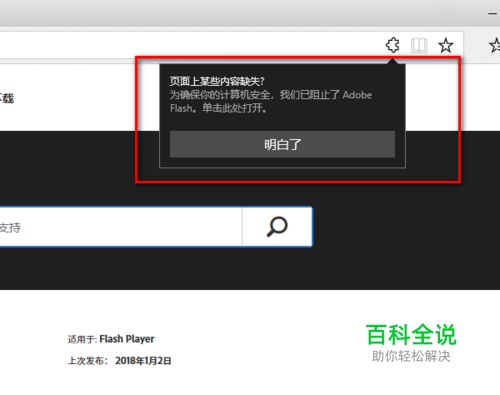Click the 页面上某些内容缺失? popup heading
Image resolution: width=500 pixels, height=395 pixels.
pos(217,81)
